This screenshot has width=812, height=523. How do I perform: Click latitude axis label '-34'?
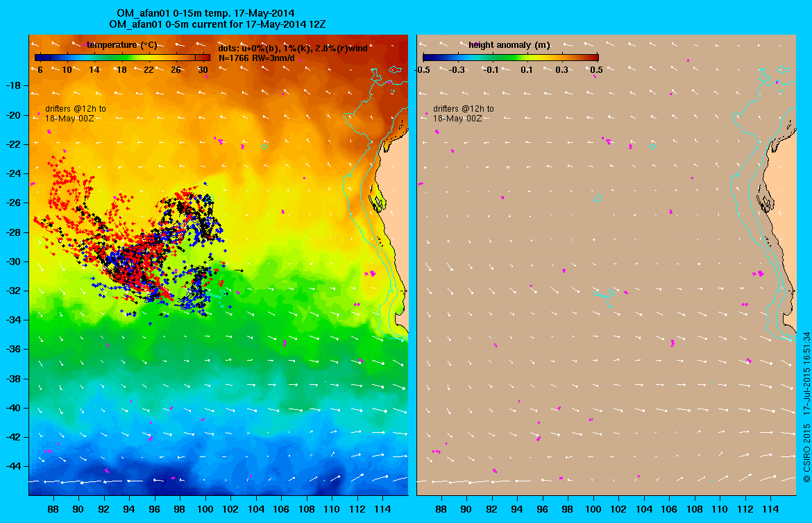13,320
